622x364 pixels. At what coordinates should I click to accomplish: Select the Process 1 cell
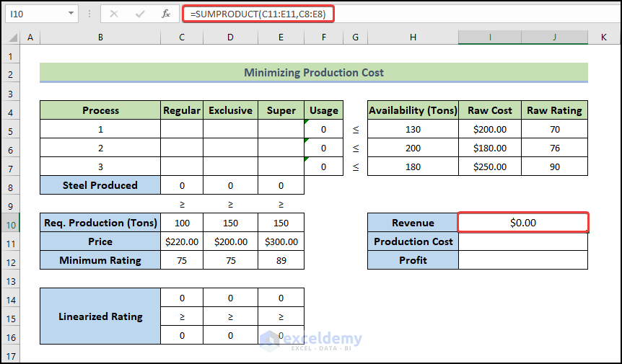click(100, 129)
